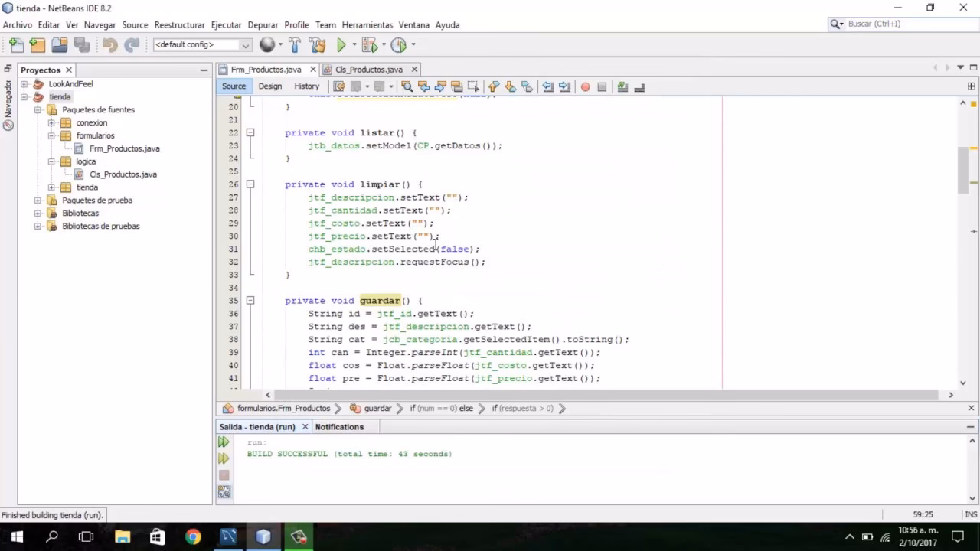
Task: Expand the Bibliotecas node
Action: coord(38,214)
